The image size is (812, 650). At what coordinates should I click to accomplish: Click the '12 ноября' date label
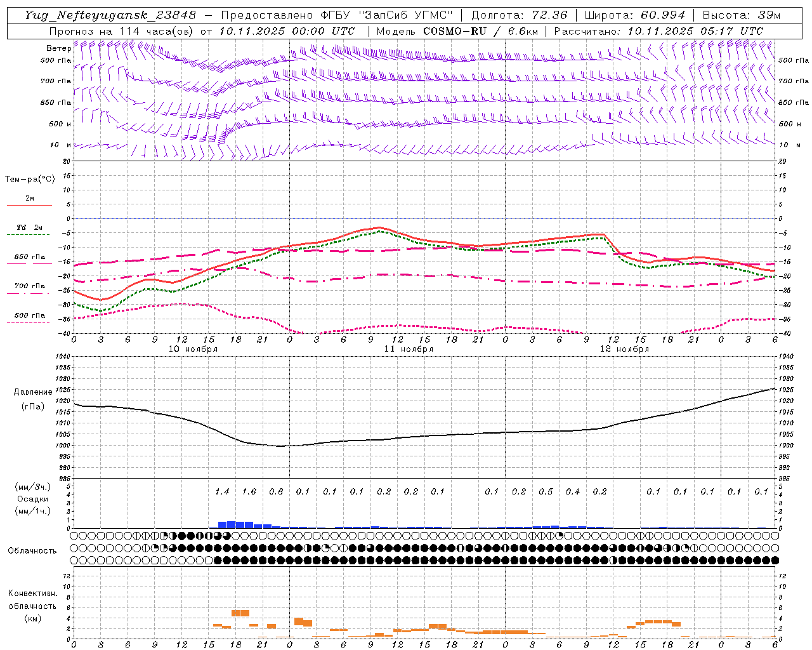(x=624, y=349)
